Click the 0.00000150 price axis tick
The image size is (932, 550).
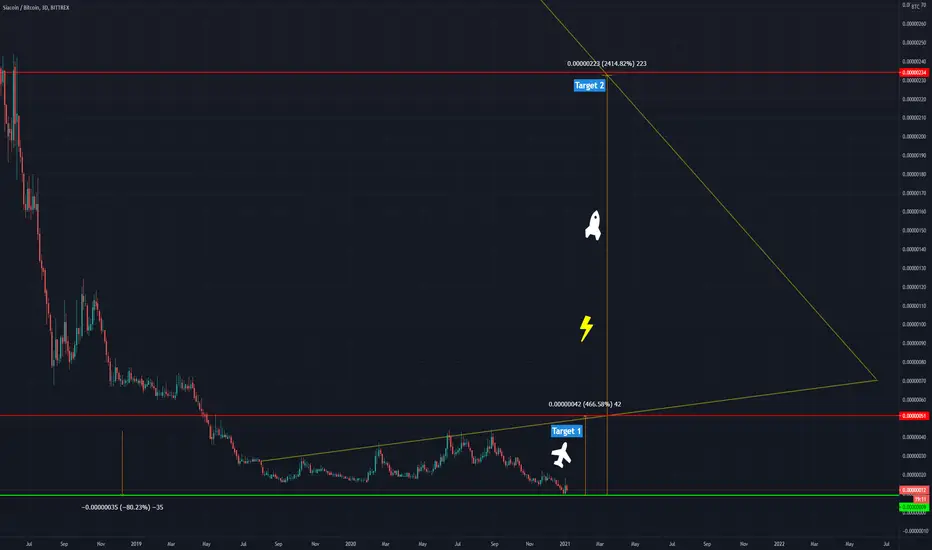914,231
